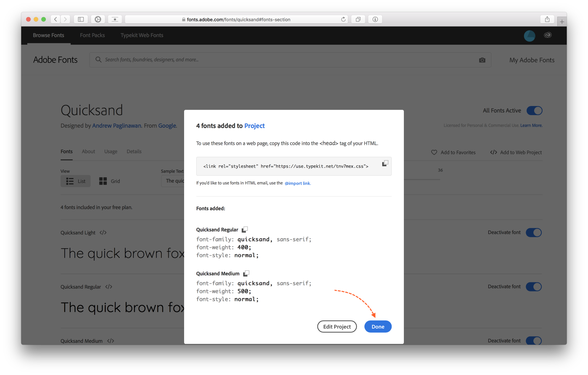Deactivate the Quicksand Light font toggle
The height and width of the screenshot is (375, 588).
pos(534,233)
